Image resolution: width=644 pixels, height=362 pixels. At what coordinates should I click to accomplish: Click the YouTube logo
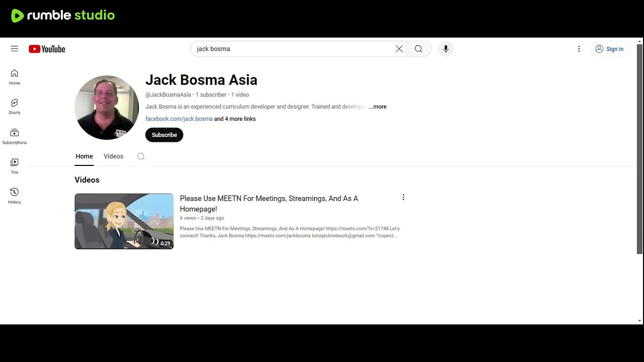tap(47, 49)
